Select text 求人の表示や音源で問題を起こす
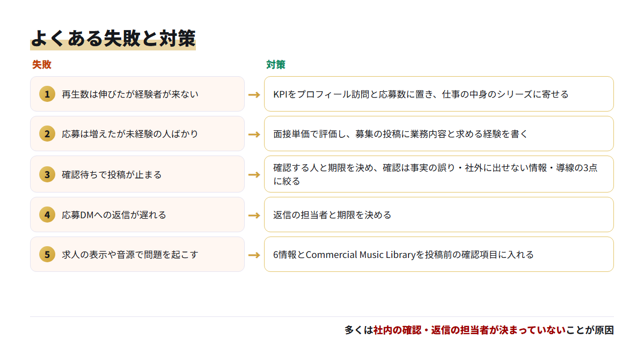This screenshot has width=644, height=362. [130, 254]
